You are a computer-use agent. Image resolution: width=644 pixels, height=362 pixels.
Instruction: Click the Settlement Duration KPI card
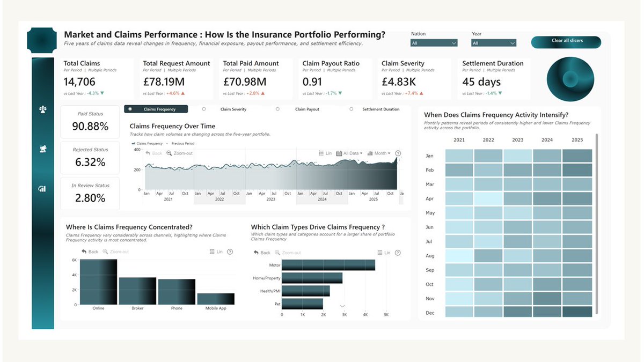click(x=494, y=79)
